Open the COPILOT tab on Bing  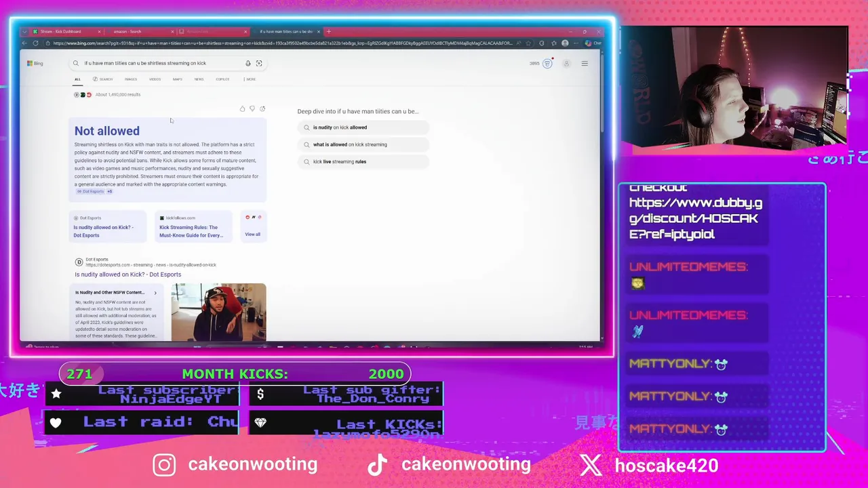[222, 79]
